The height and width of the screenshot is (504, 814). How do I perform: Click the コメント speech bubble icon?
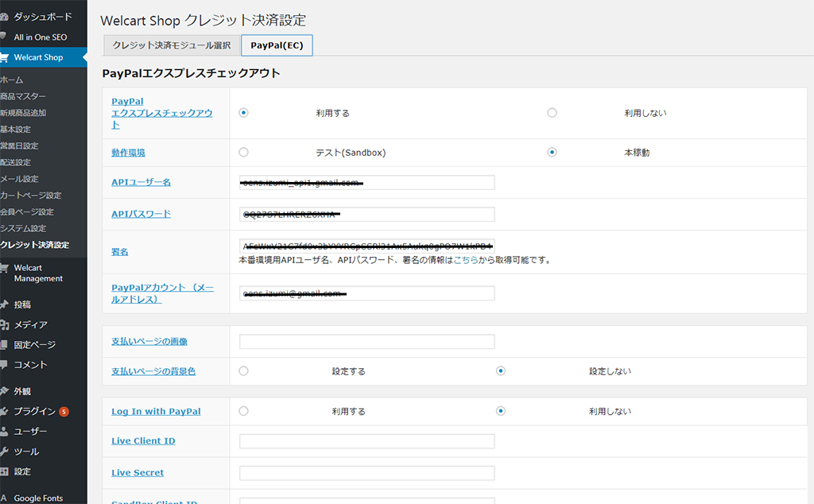(4, 364)
